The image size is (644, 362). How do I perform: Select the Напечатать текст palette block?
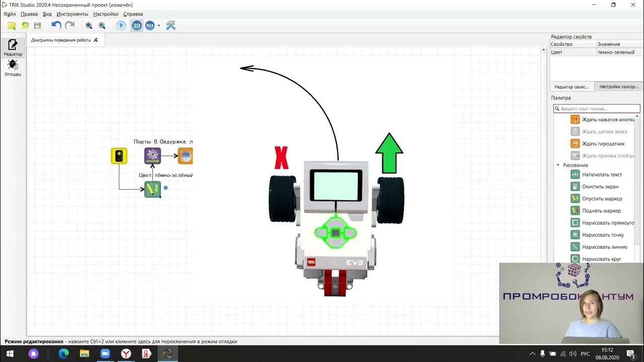[596, 174]
